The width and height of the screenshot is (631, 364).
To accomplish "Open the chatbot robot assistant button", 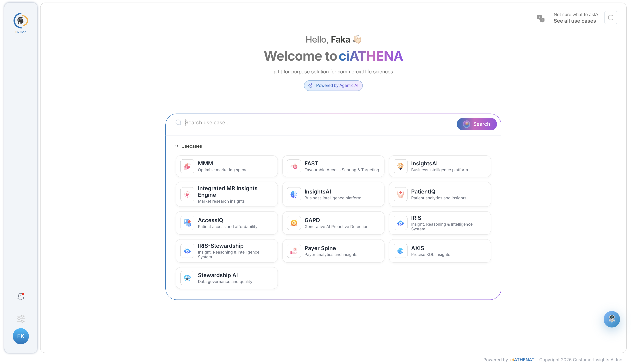I will [611, 319].
